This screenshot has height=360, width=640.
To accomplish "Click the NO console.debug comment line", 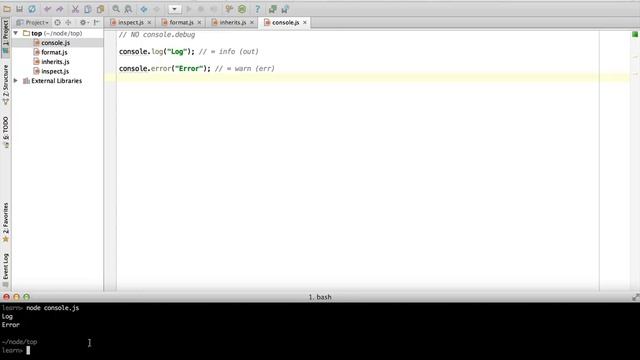I will (x=157, y=35).
